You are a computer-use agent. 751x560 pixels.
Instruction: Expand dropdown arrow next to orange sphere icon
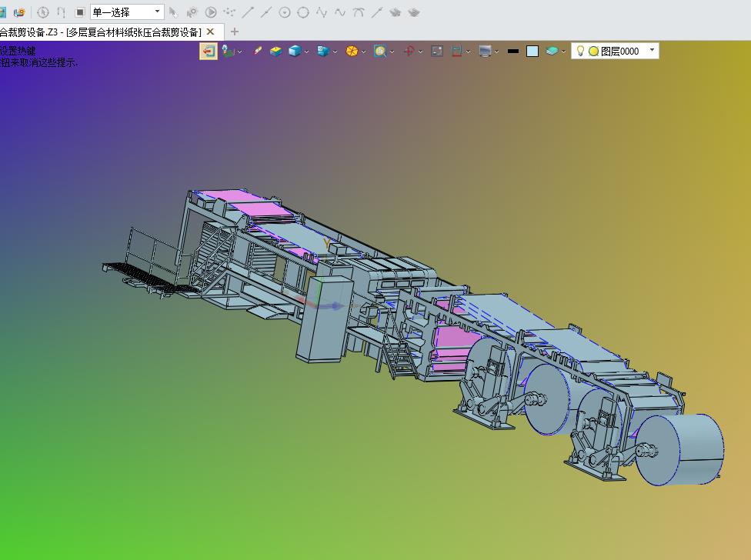[x=363, y=52]
